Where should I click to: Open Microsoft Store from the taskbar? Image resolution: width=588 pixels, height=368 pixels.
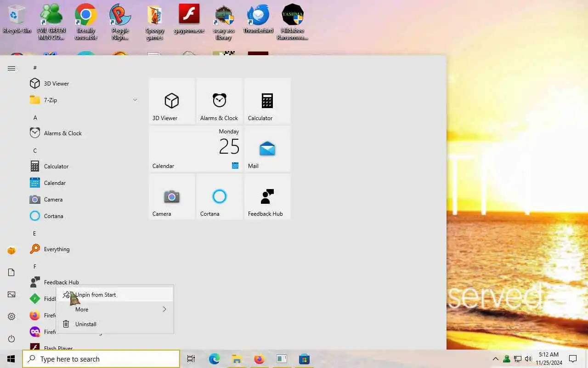(x=304, y=359)
